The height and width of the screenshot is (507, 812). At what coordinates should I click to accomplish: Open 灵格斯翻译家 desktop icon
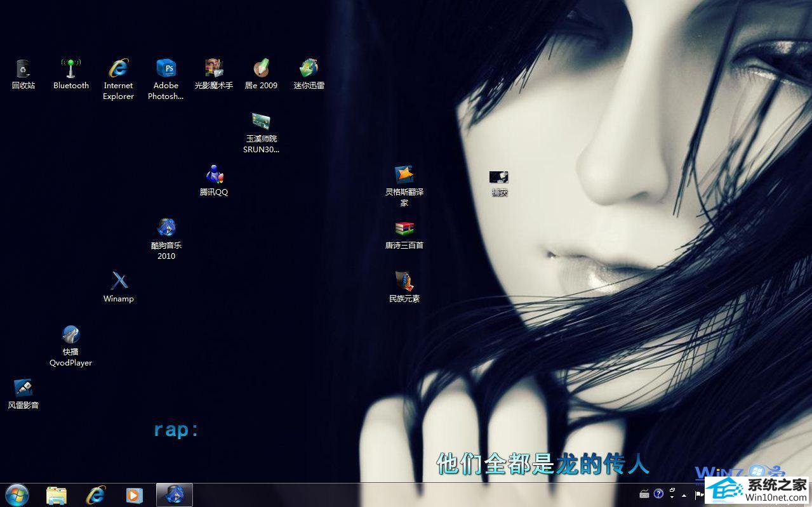[404, 186]
